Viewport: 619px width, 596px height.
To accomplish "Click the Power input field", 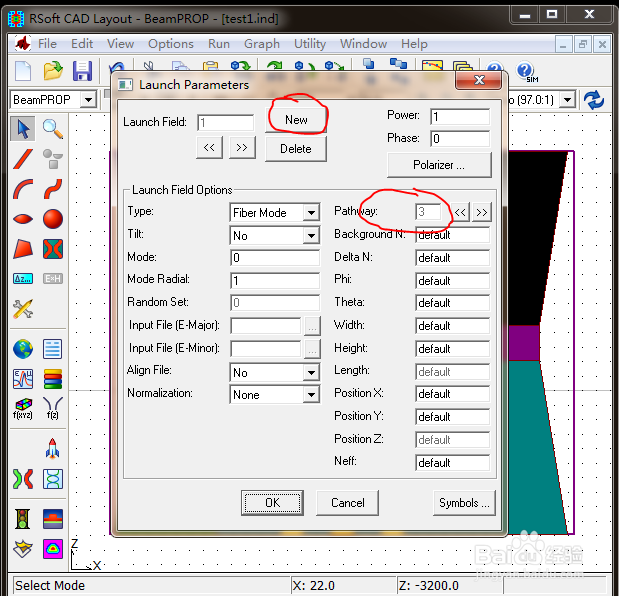I will [x=460, y=117].
